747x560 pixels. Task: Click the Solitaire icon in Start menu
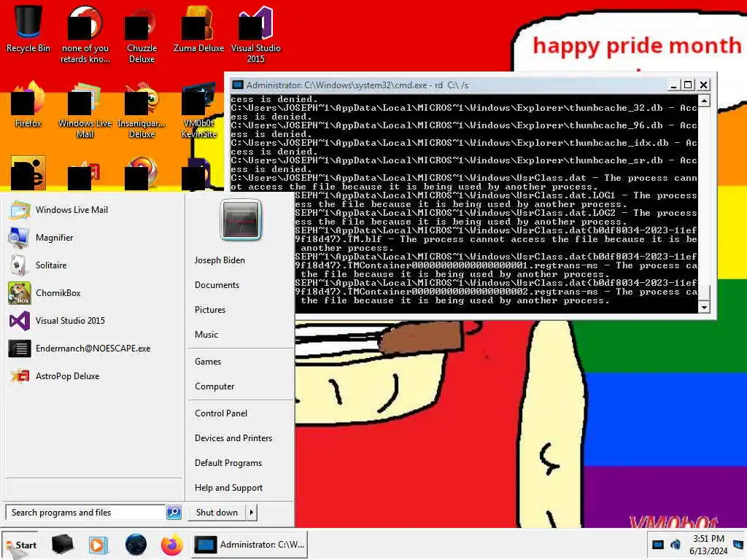pyautogui.click(x=20, y=265)
